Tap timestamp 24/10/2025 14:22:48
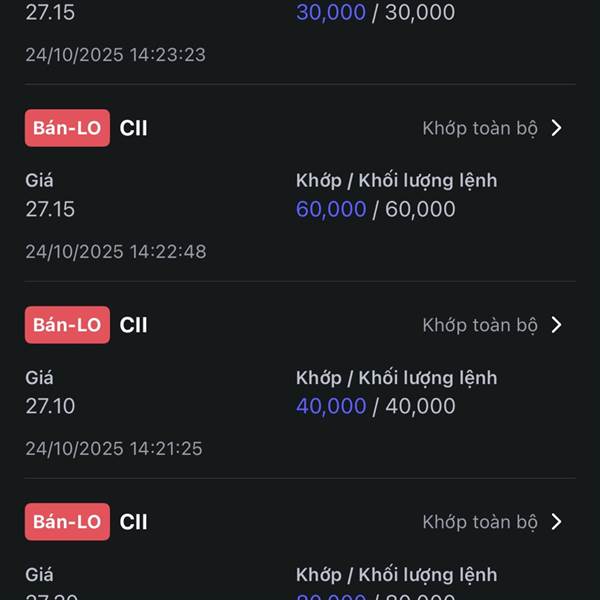The width and height of the screenshot is (600, 600). click(116, 252)
